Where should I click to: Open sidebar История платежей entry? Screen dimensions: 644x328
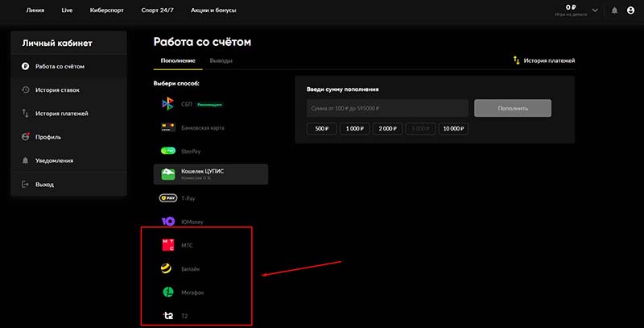(x=68, y=114)
